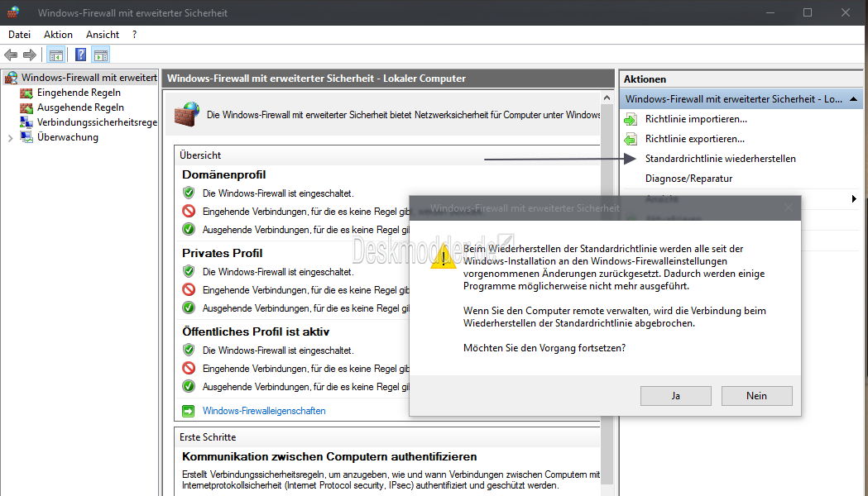Click red blocked icon under Privates Profil
Image resolution: width=868 pixels, height=496 pixels.
pos(189,289)
